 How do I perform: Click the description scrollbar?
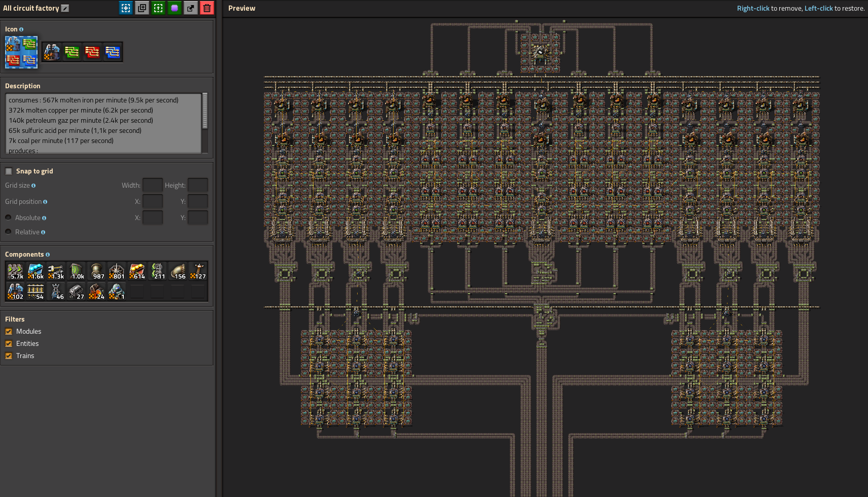(205, 111)
